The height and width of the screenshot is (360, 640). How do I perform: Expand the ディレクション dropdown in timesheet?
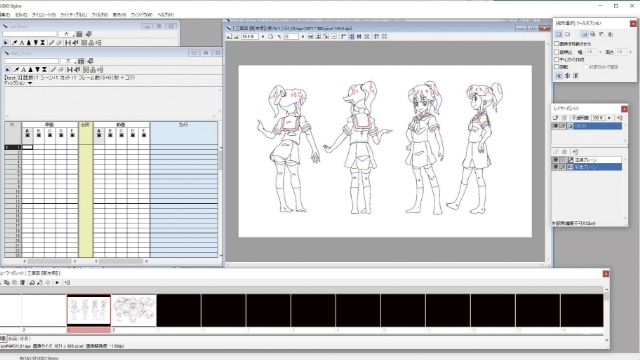coord(30,83)
